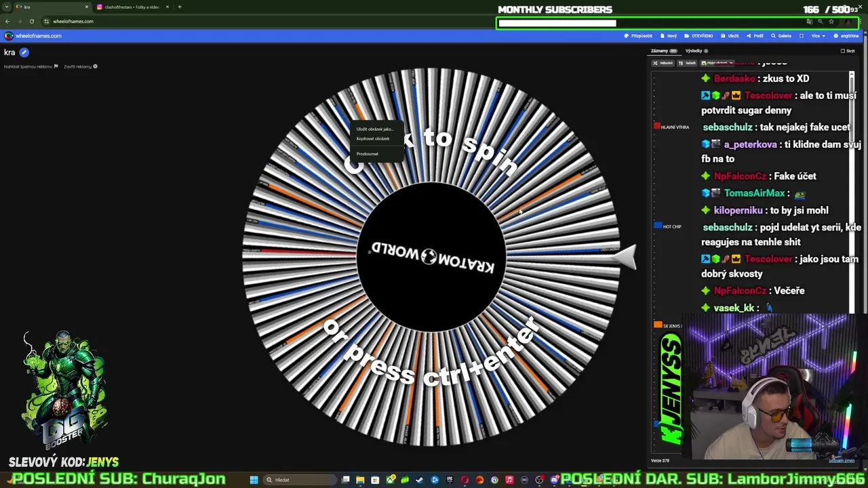The image size is (868, 488).
Task: Open Apple Music from the taskbar
Action: coord(509,480)
